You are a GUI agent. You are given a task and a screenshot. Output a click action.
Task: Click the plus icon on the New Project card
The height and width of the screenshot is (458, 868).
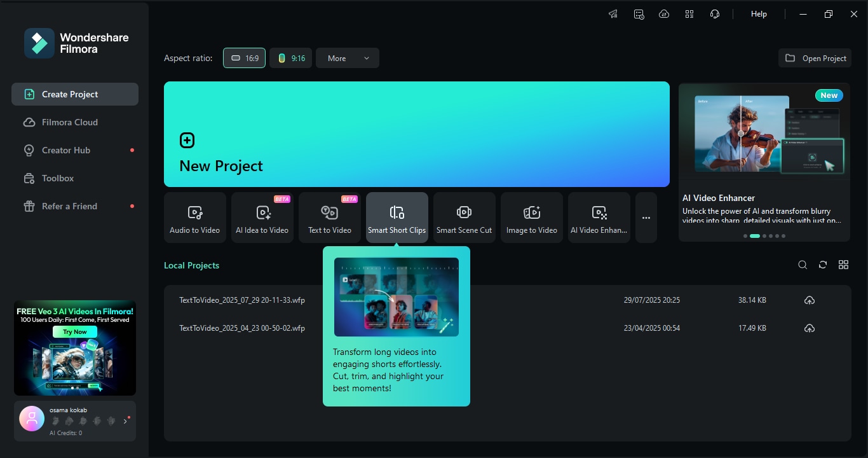pos(187,140)
